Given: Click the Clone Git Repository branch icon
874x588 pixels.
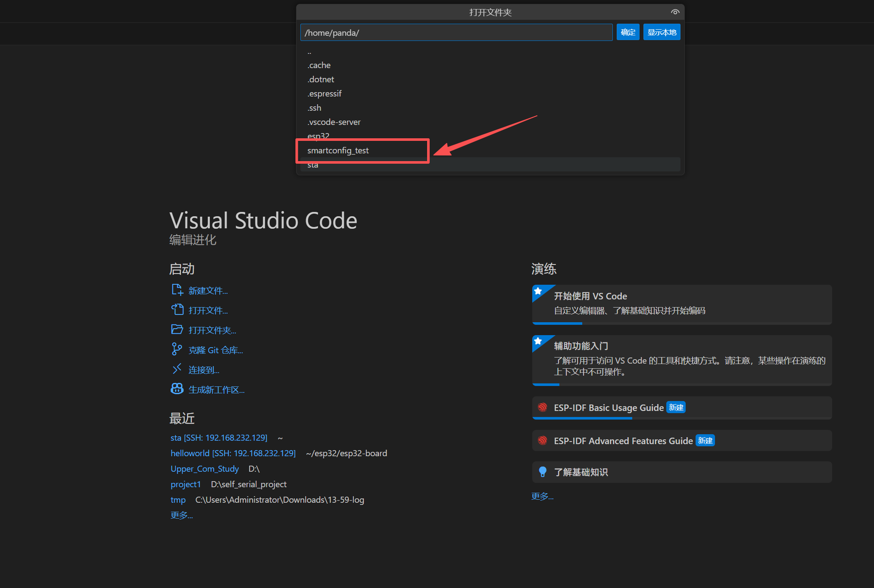Looking at the screenshot, I should click(177, 349).
